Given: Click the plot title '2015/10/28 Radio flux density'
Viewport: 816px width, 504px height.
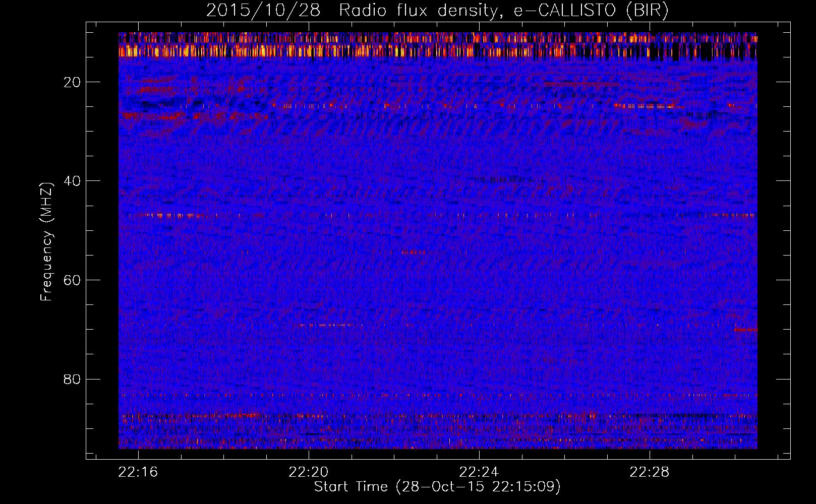Looking at the screenshot, I should 437,11.
